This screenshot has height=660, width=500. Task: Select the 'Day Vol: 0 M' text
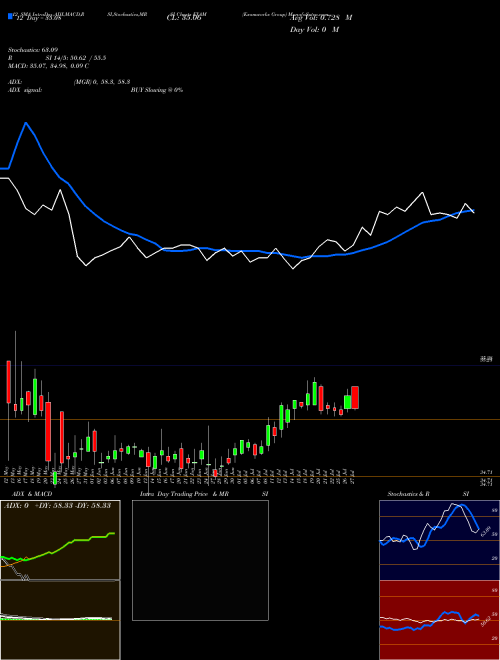click(314, 29)
